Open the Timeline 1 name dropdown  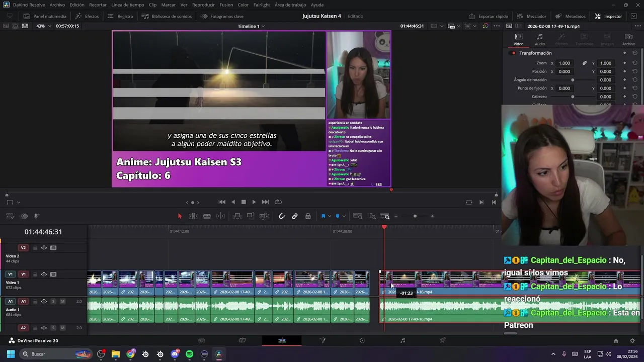click(x=251, y=26)
